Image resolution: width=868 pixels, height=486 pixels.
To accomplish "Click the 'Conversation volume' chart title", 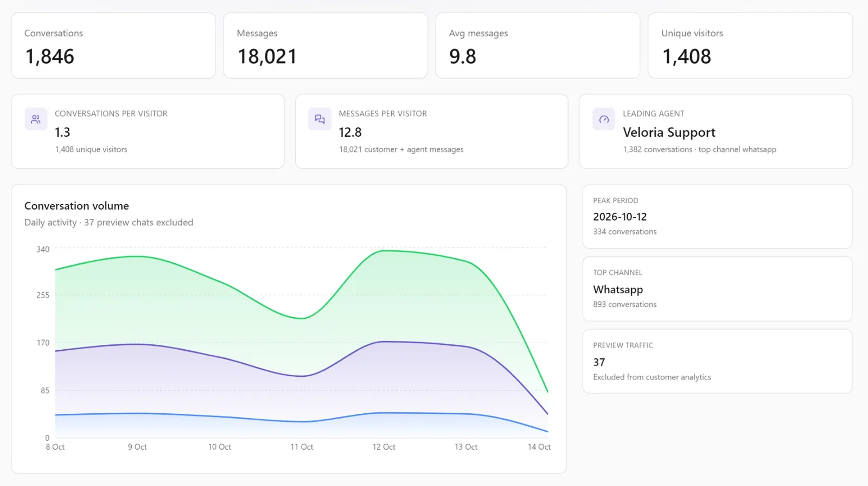I will (76, 206).
